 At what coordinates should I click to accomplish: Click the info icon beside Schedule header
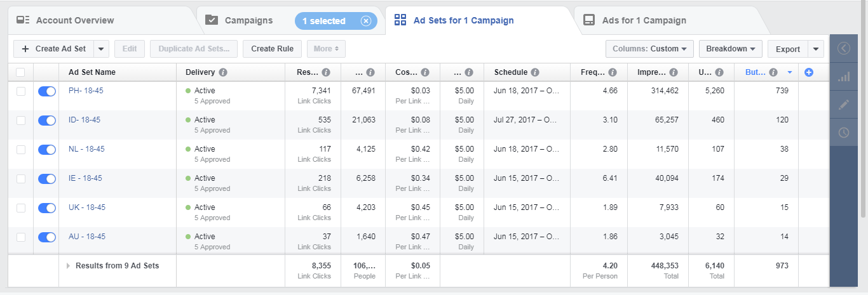(535, 72)
